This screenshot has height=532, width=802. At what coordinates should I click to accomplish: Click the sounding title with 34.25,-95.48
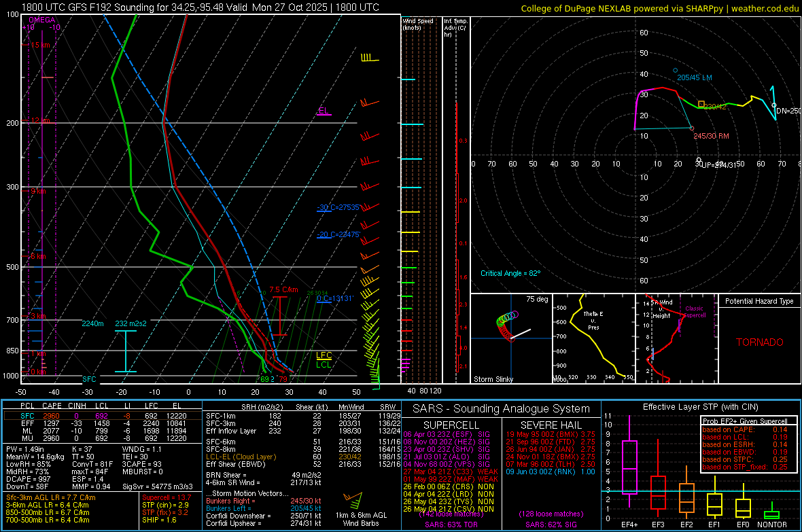[200, 7]
